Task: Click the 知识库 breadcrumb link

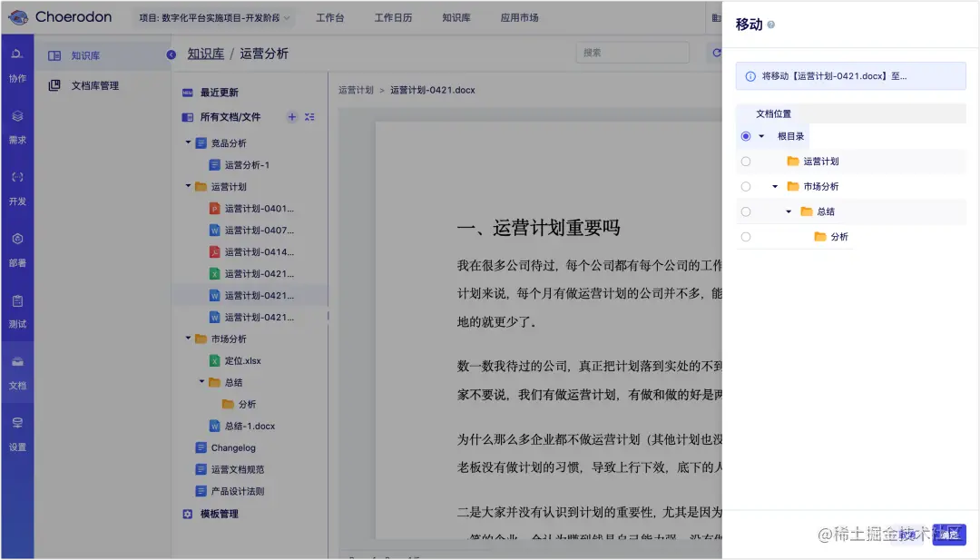Action: tap(206, 54)
